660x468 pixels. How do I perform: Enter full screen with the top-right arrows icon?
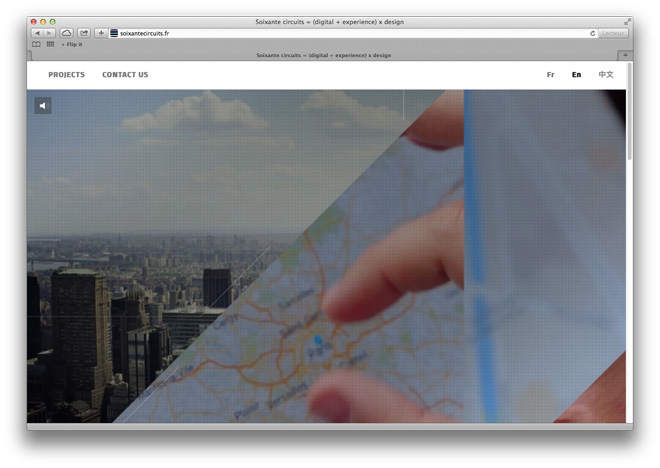click(x=628, y=21)
